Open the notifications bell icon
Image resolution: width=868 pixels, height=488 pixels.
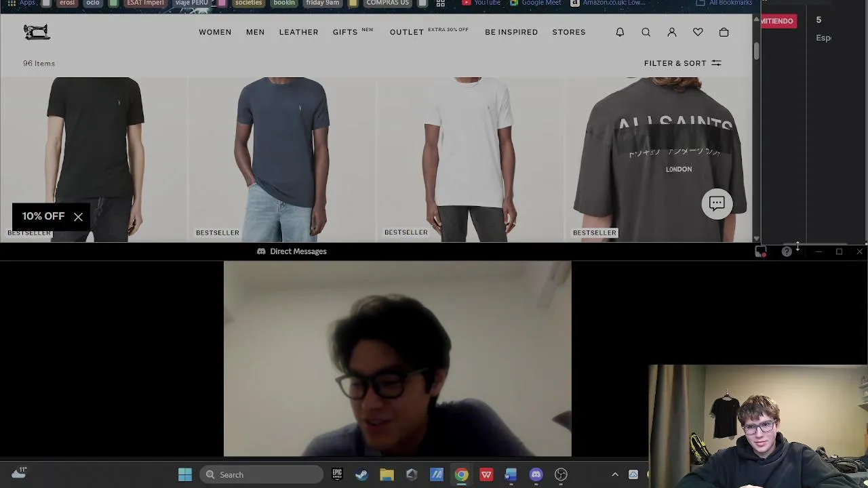[x=620, y=32]
